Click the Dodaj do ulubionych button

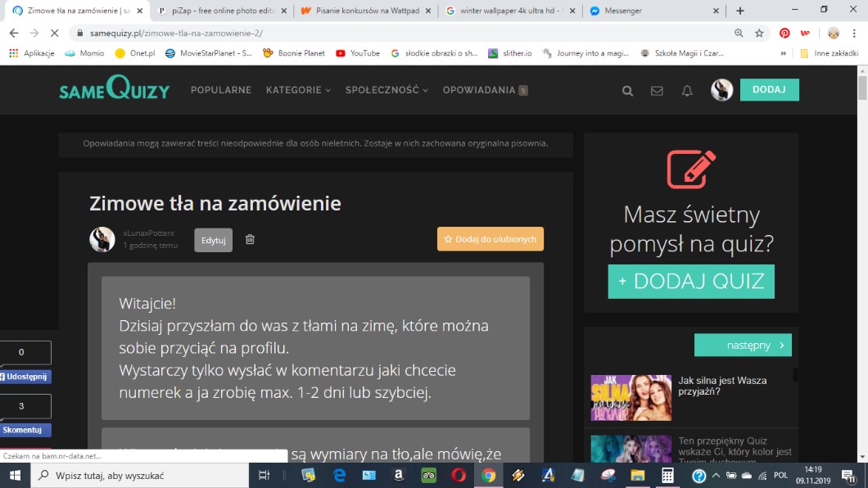click(x=490, y=239)
